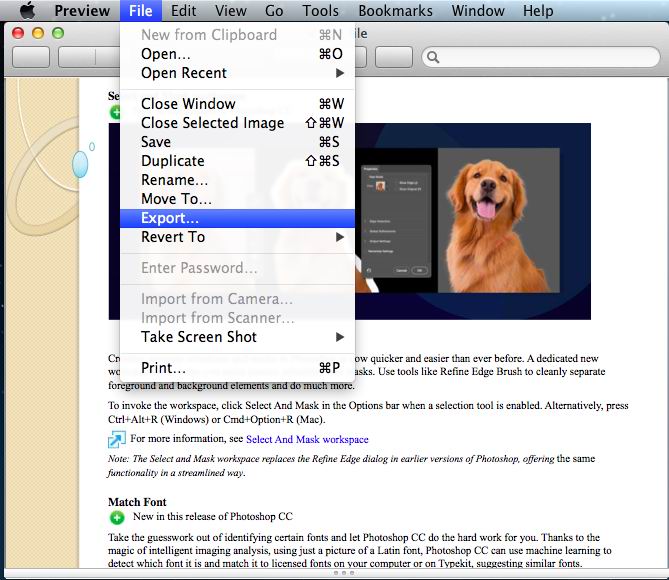
Task: Expand the Take Screen Shot submenu
Action: pos(237,337)
